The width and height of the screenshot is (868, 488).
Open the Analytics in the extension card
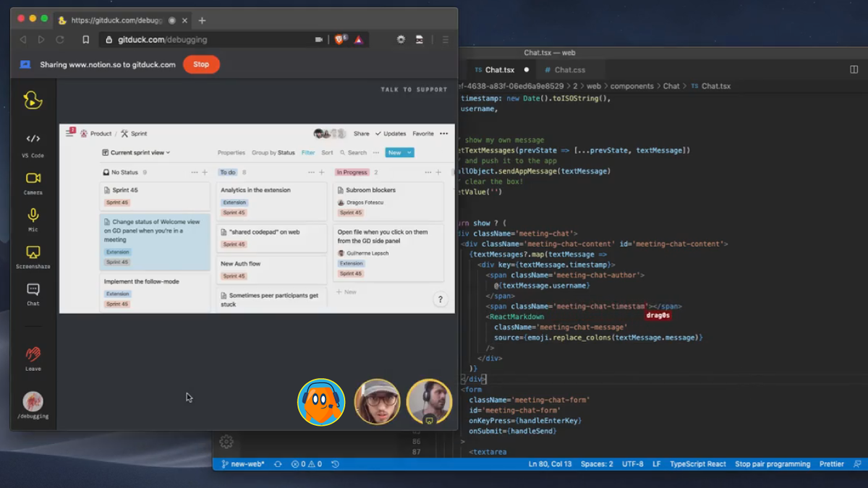pos(272,200)
